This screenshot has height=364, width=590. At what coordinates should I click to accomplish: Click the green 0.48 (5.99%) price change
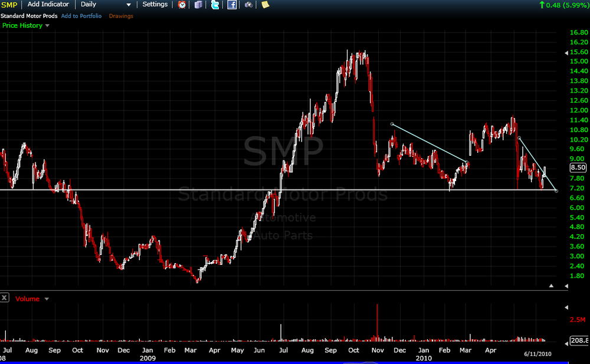[x=563, y=5]
